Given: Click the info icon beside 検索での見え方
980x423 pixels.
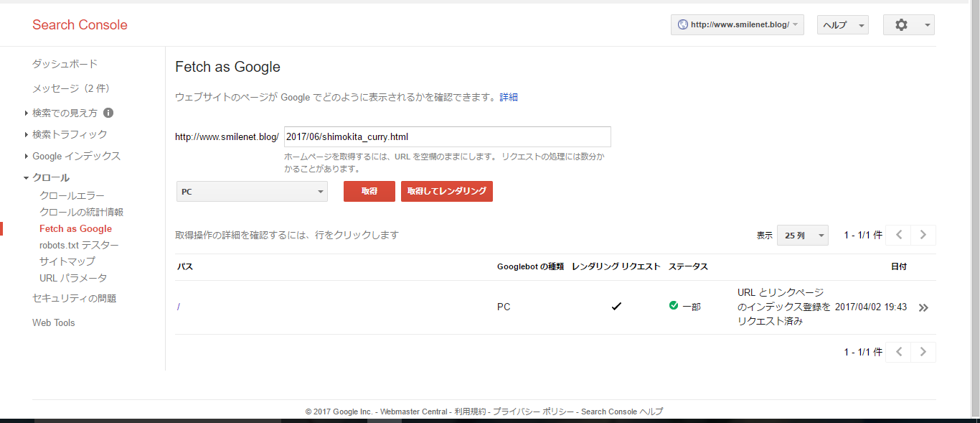Looking at the screenshot, I should point(108,113).
